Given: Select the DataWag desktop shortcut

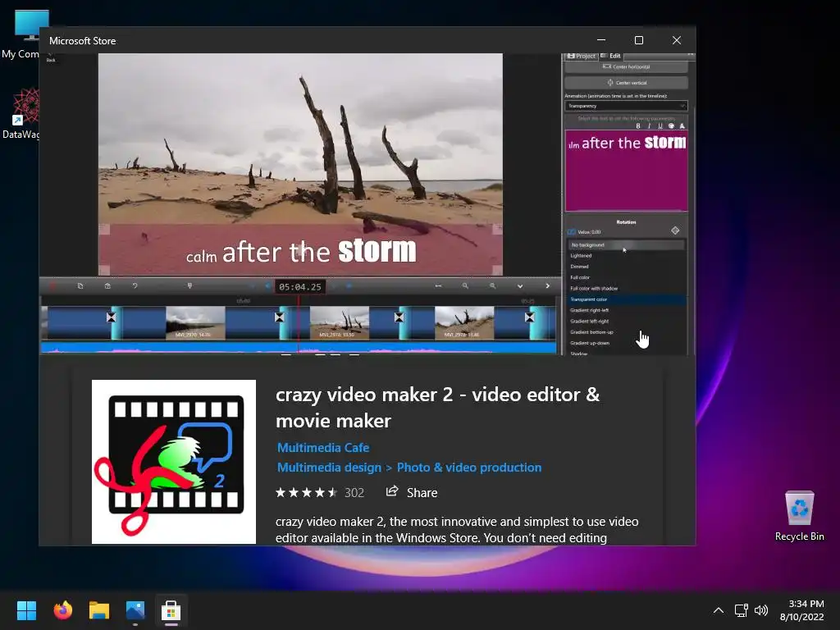Looking at the screenshot, I should (21, 115).
